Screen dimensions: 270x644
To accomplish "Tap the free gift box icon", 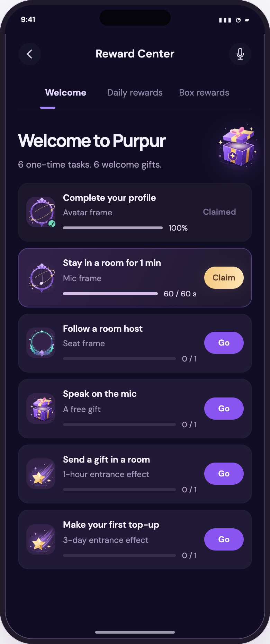I will (41, 409).
